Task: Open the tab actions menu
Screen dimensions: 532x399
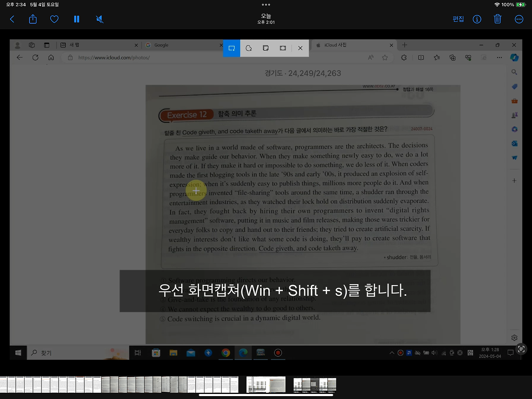Action: 47,45
